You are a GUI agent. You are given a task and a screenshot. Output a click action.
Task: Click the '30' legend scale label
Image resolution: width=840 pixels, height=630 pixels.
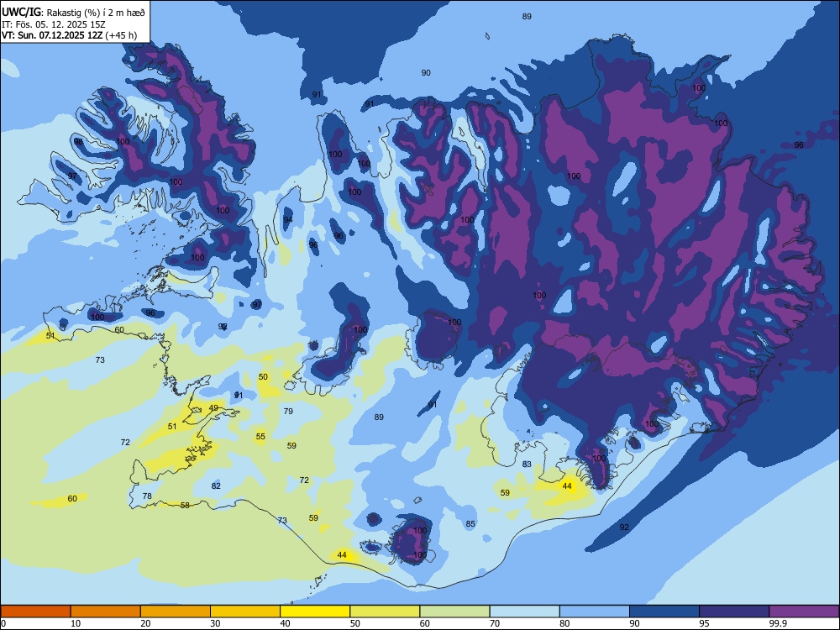click(x=215, y=623)
